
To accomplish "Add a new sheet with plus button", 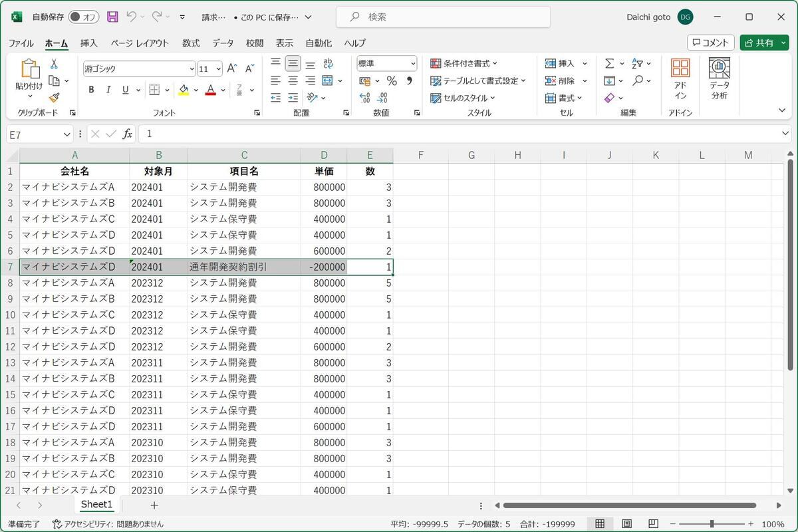I will pyautogui.click(x=154, y=505).
